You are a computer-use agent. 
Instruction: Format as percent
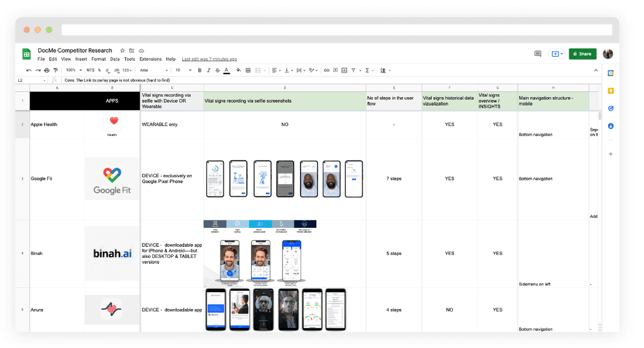99,70
